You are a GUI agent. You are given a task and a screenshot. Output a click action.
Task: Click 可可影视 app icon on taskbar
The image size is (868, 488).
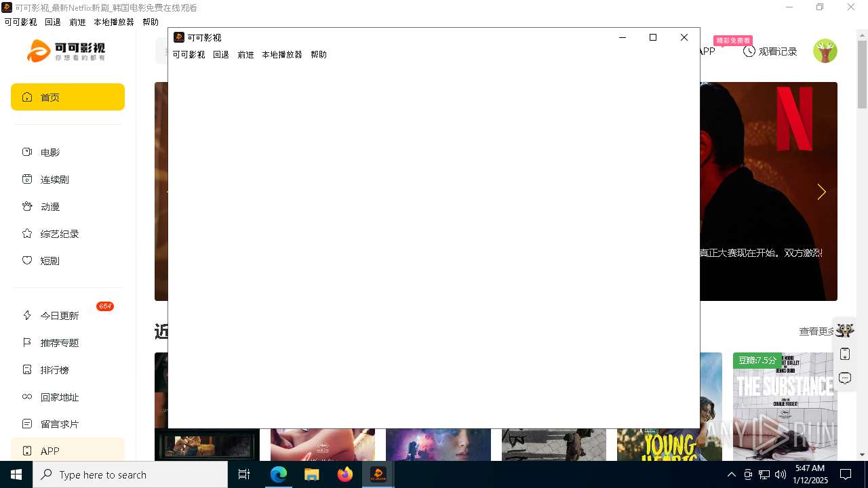[378, 474]
